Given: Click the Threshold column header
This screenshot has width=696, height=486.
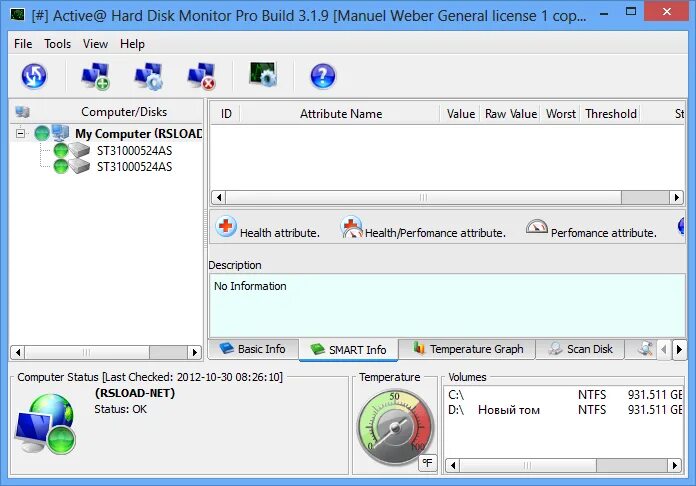Looking at the screenshot, I should click(611, 114).
